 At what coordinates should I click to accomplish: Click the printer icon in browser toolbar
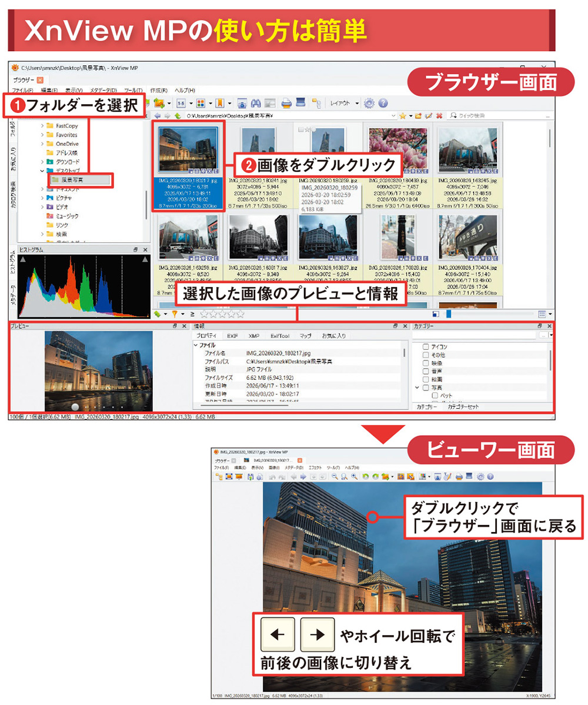click(286, 103)
